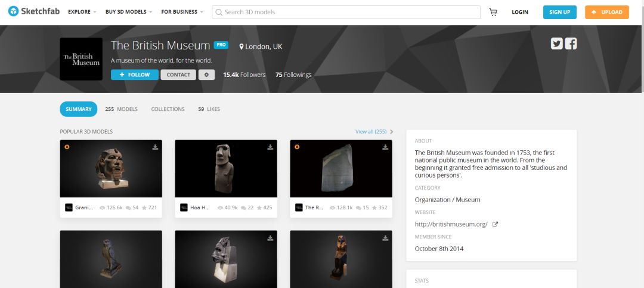Switch to the 255 Models tab
Image resolution: width=644 pixels, height=288 pixels.
click(121, 109)
